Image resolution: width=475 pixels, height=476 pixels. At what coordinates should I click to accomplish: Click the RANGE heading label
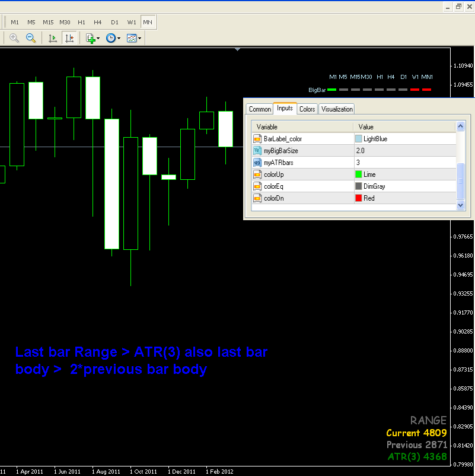point(428,420)
